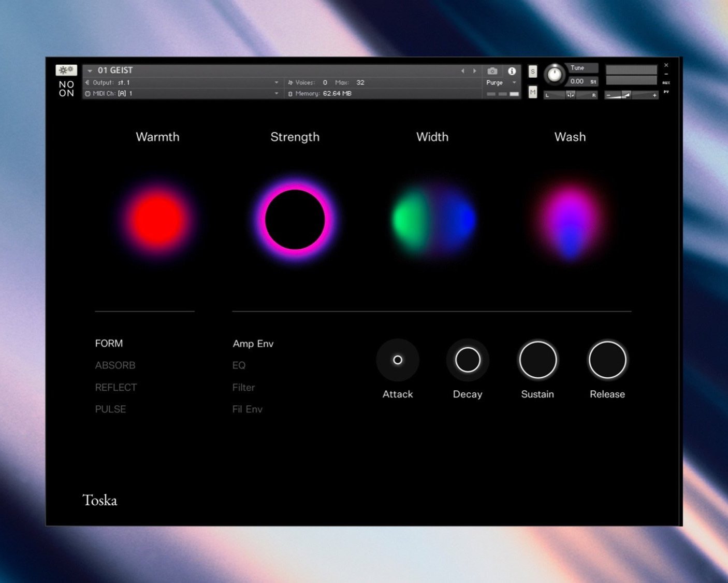
Task: Open the Fil Env page
Action: click(x=247, y=409)
